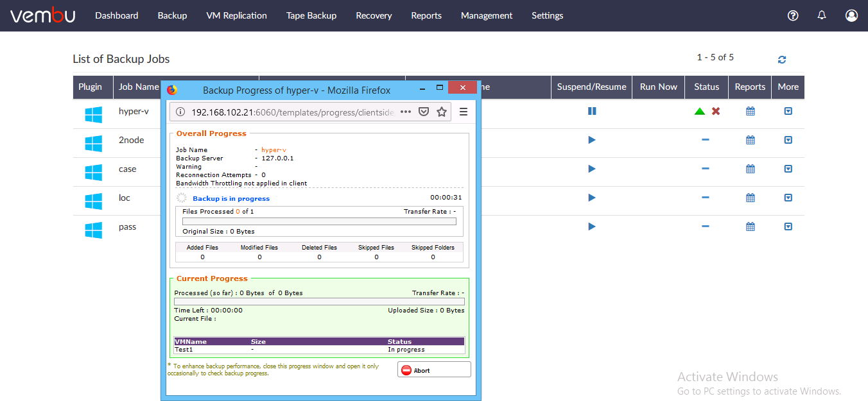Select the Test1 VM row
The width and height of the screenshot is (868, 401).
[319, 350]
